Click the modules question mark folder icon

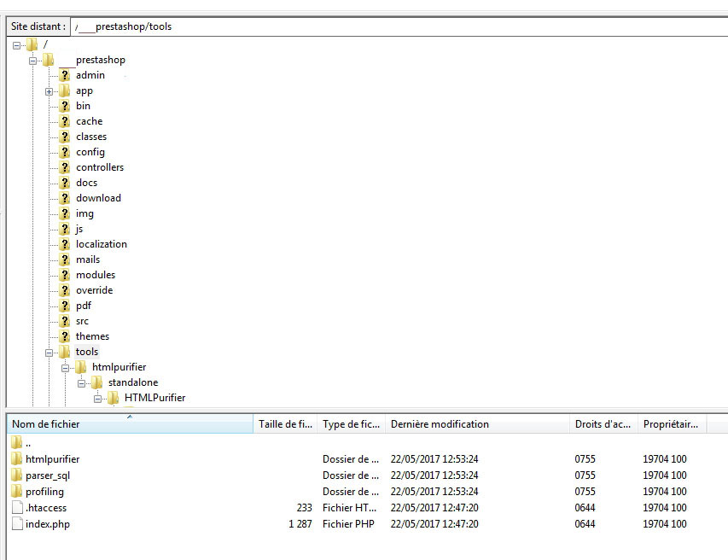coord(65,274)
